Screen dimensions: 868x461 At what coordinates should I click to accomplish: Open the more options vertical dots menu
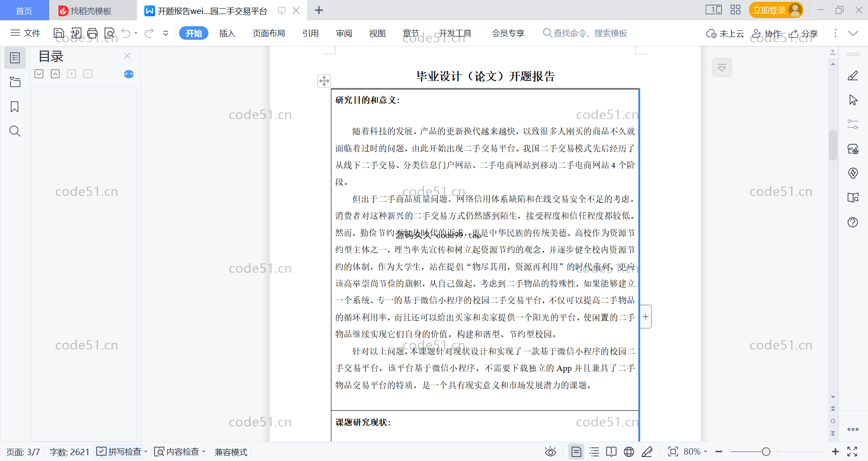tap(835, 33)
